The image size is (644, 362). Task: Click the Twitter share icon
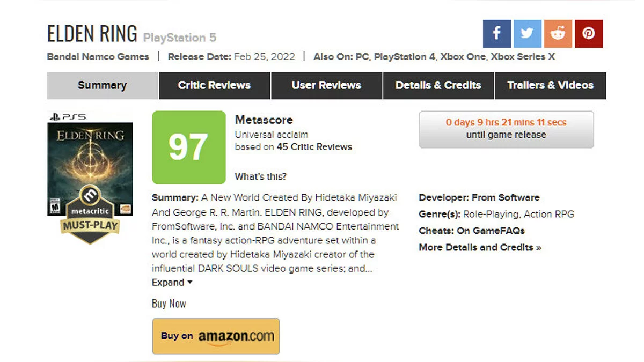[x=527, y=34]
